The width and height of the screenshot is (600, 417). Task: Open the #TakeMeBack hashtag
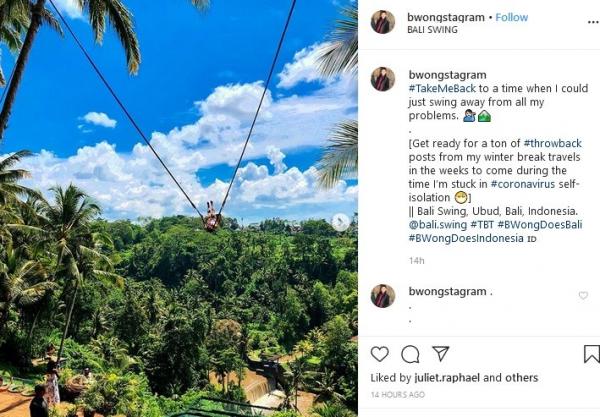click(x=448, y=88)
